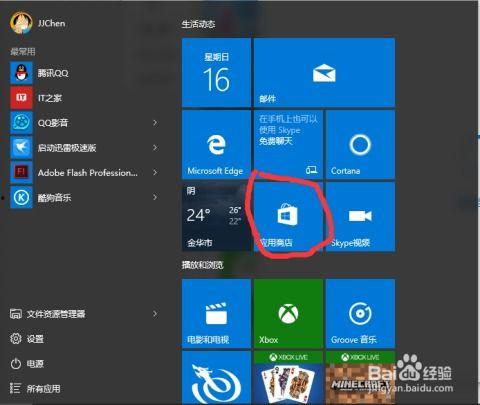Open weather tile showing 24°

click(x=215, y=216)
